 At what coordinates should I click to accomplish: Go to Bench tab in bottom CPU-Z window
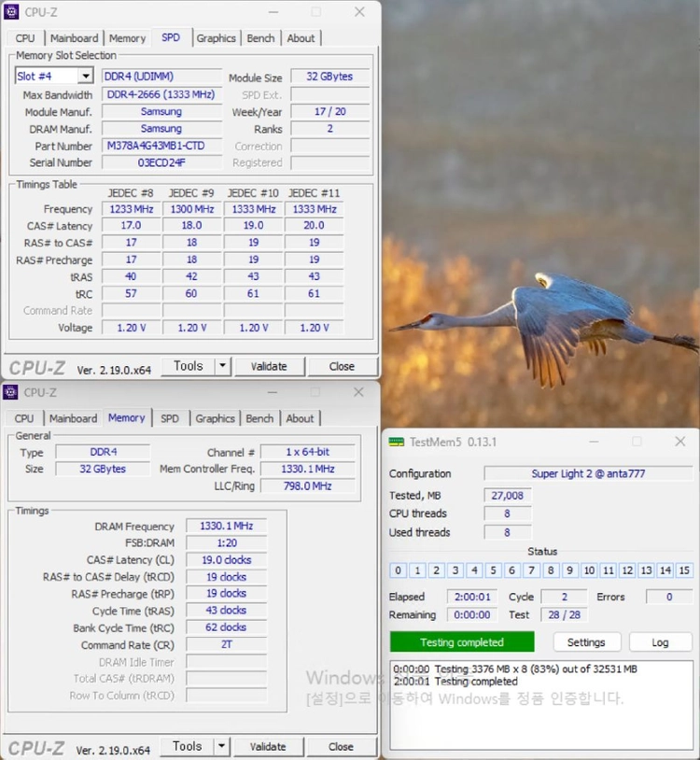[259, 418]
